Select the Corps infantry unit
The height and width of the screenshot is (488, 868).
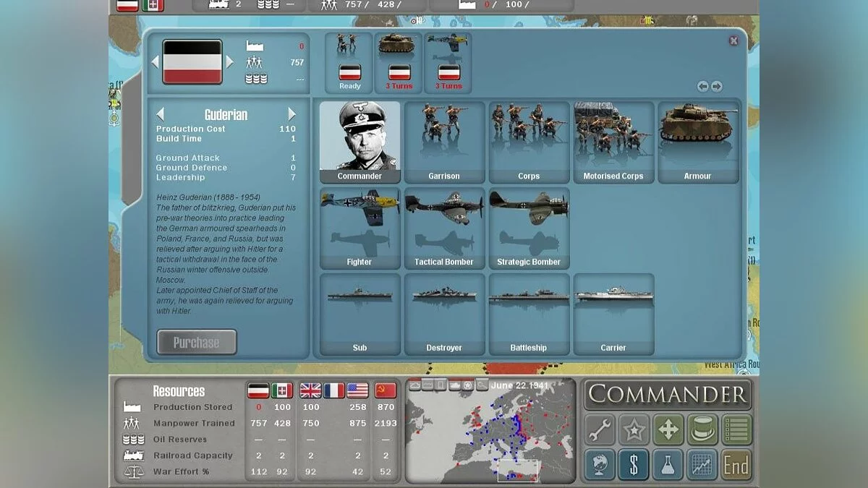(529, 142)
